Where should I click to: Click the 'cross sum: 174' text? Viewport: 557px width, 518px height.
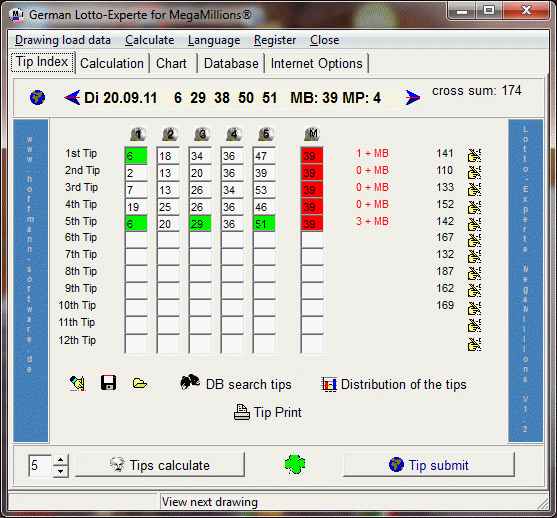[477, 91]
